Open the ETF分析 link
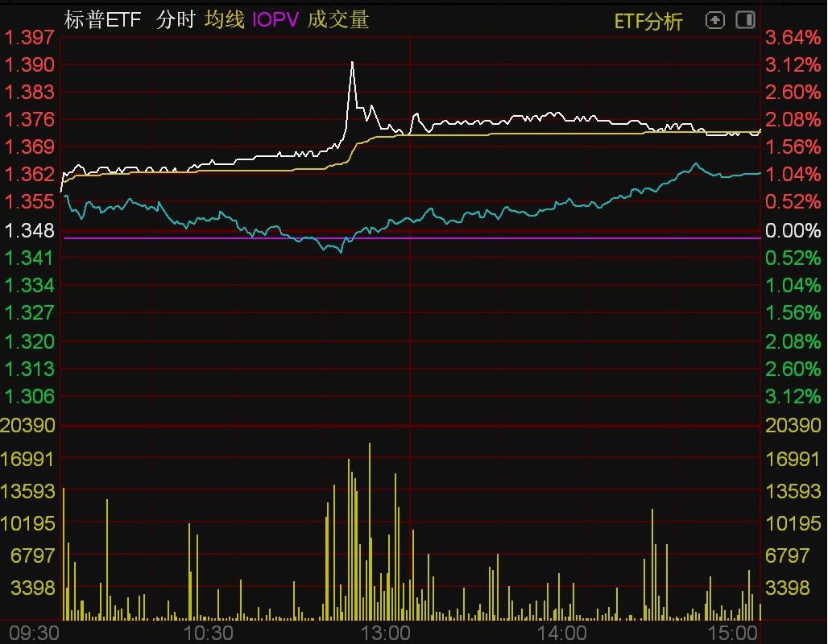 click(x=648, y=22)
